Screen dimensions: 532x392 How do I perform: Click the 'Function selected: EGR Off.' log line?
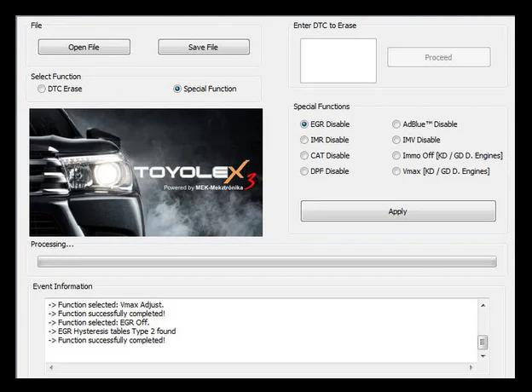click(99, 322)
